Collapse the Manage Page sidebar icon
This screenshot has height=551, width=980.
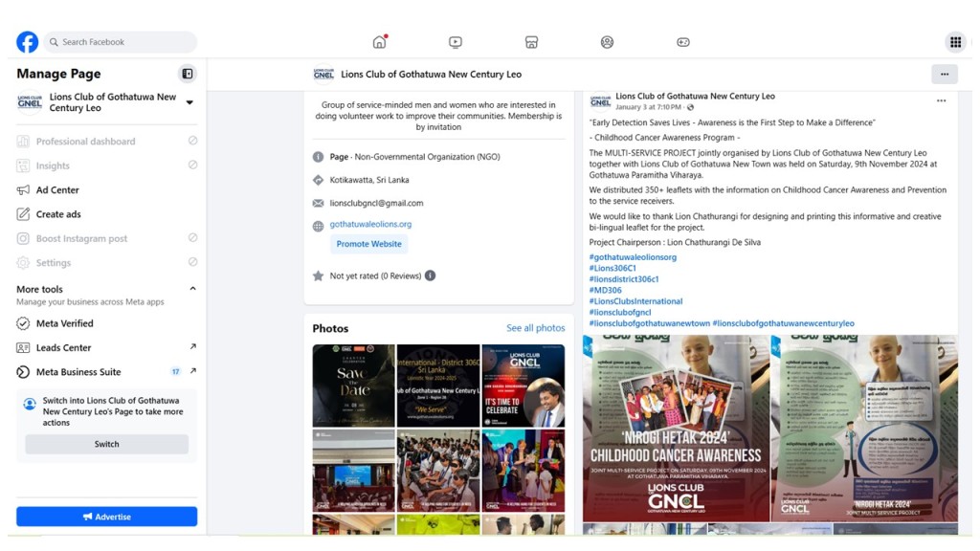[187, 74]
